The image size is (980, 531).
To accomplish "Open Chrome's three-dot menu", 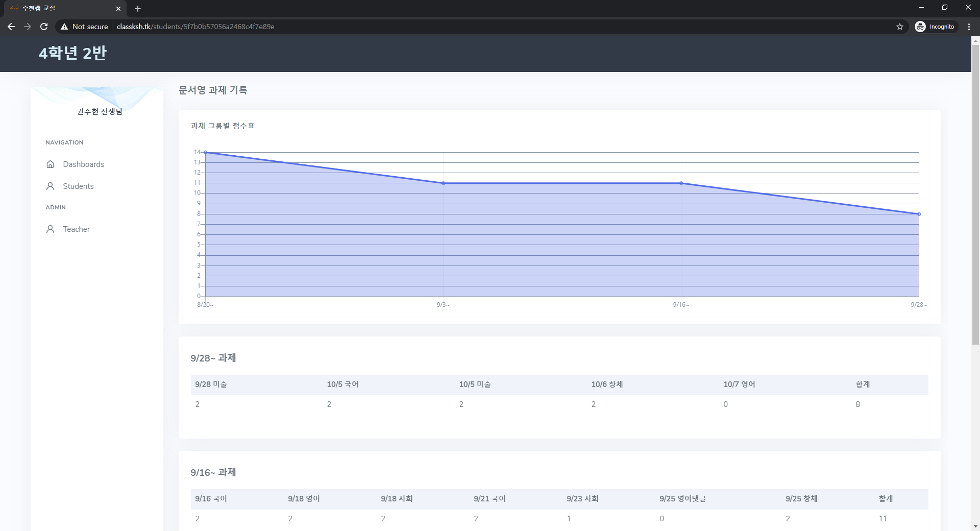I will [x=969, y=27].
